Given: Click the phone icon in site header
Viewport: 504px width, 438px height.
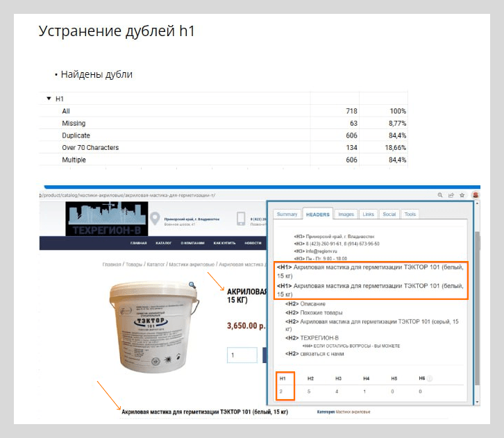Looking at the screenshot, I should coord(241,219).
